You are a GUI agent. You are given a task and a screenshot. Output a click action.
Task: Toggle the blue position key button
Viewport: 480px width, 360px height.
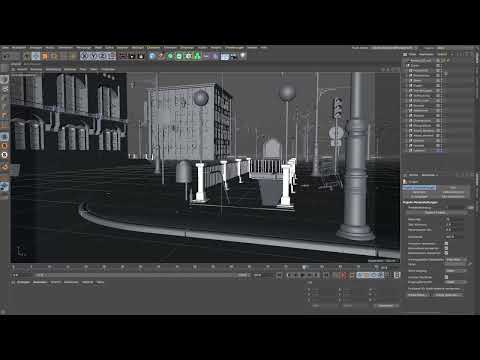coord(361,275)
